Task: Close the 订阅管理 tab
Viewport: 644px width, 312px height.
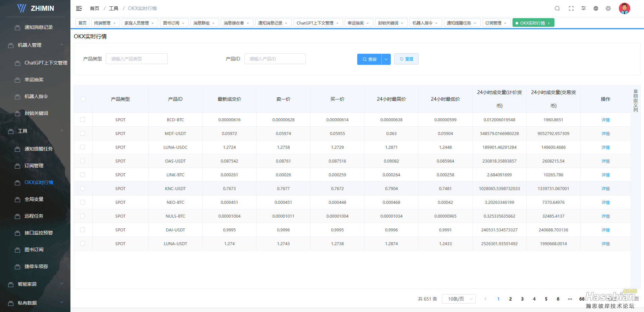Action: tap(505, 23)
